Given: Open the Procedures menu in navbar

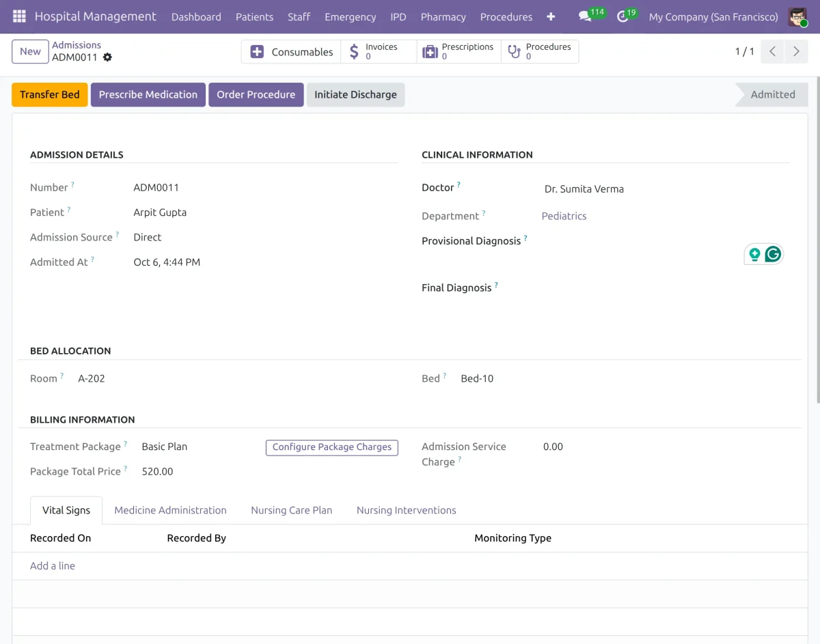Looking at the screenshot, I should point(506,16).
